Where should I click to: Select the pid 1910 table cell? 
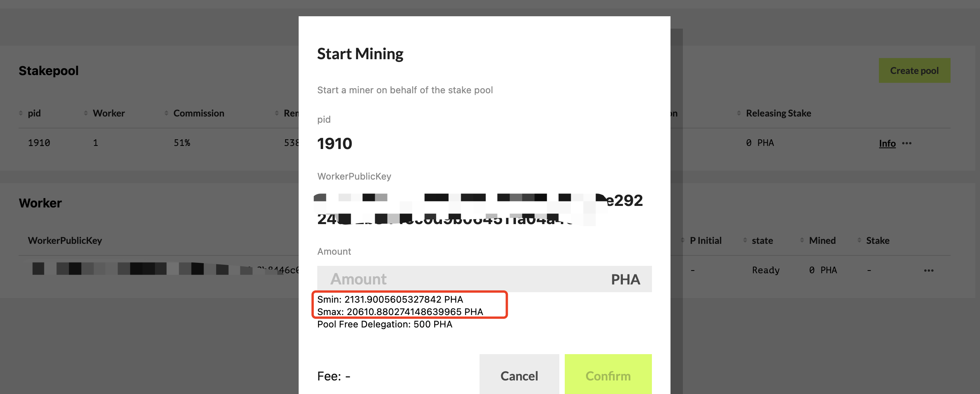(39, 143)
